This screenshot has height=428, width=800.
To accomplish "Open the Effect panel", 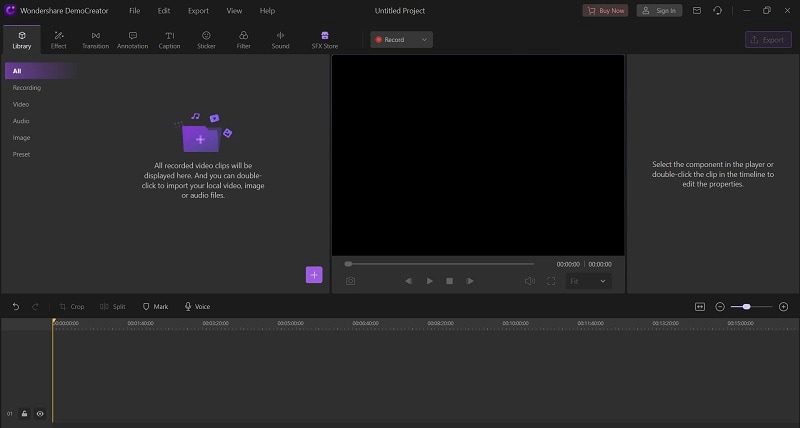I will click(59, 40).
